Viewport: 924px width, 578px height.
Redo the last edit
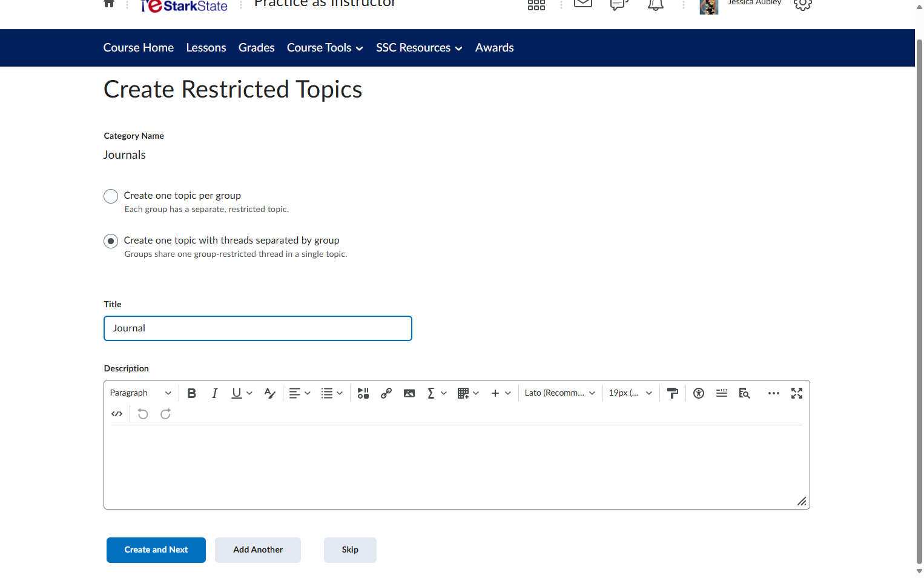coord(165,414)
